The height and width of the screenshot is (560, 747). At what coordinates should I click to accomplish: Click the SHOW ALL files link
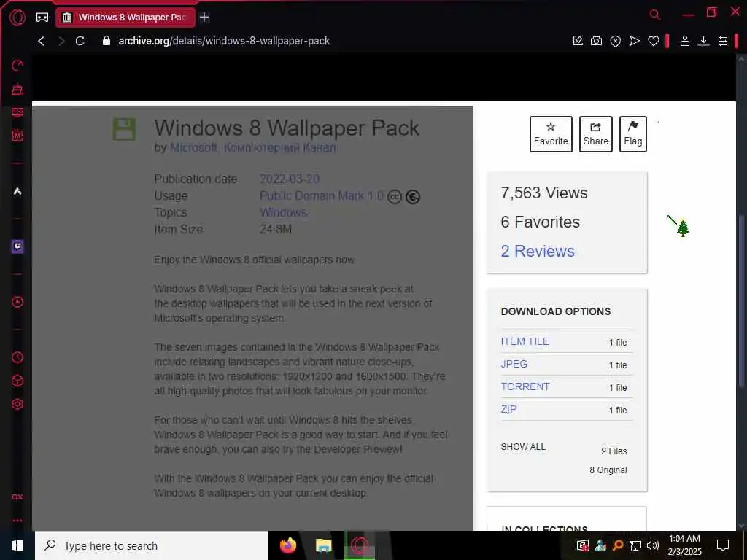click(x=522, y=447)
